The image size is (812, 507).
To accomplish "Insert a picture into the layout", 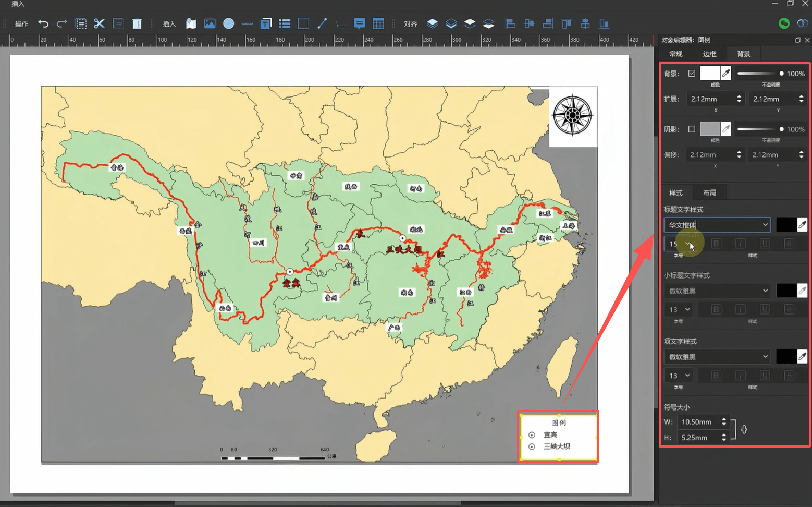I will coord(210,23).
